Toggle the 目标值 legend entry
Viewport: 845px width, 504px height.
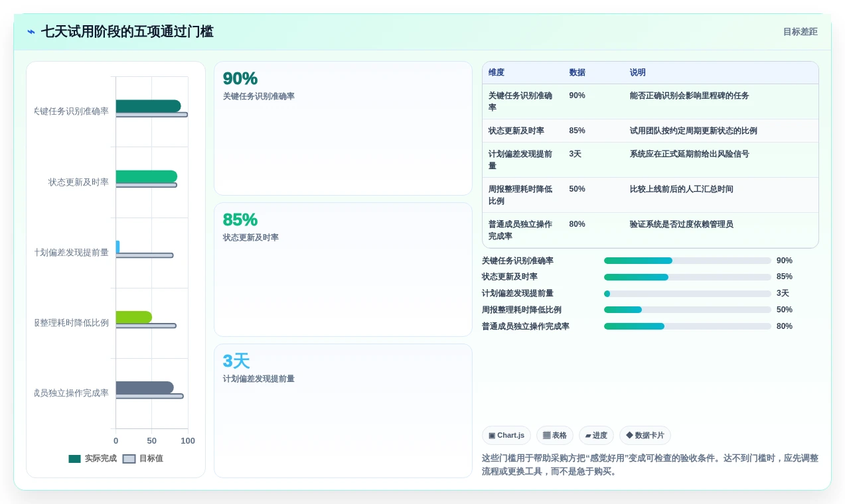pos(143,458)
